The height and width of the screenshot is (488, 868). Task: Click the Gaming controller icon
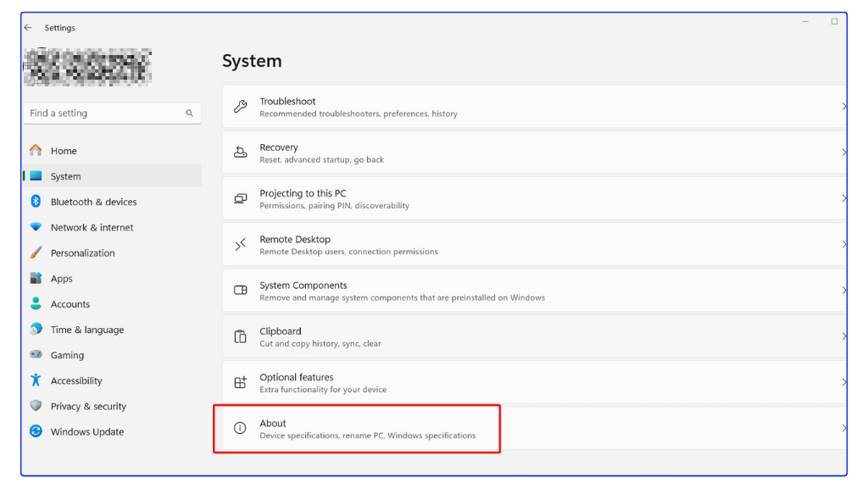click(36, 355)
